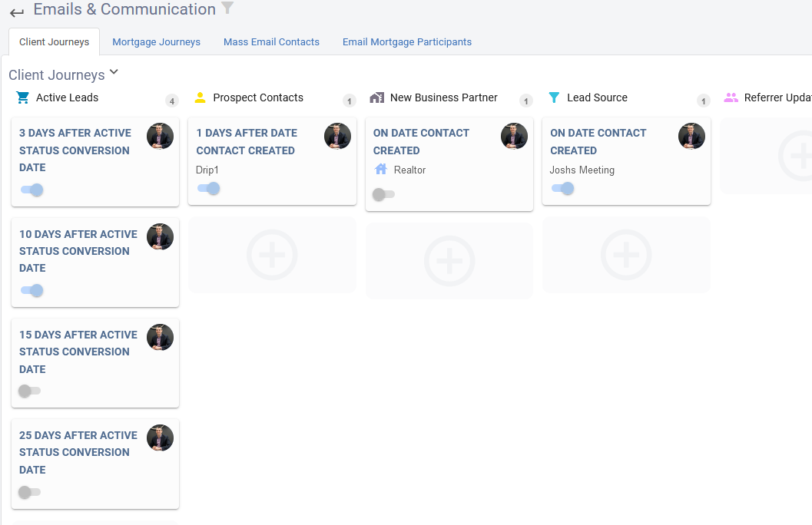Switch to the Mortgage Journeys tab

coord(156,42)
